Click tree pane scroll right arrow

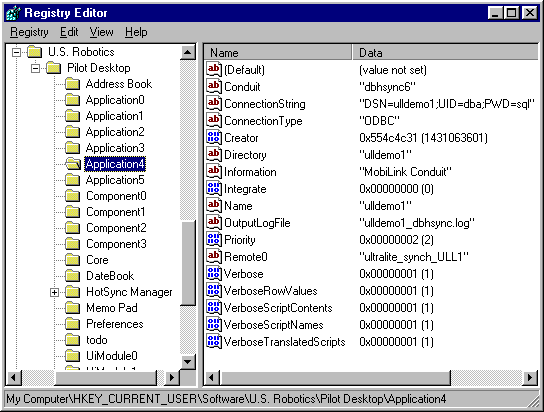(172, 377)
